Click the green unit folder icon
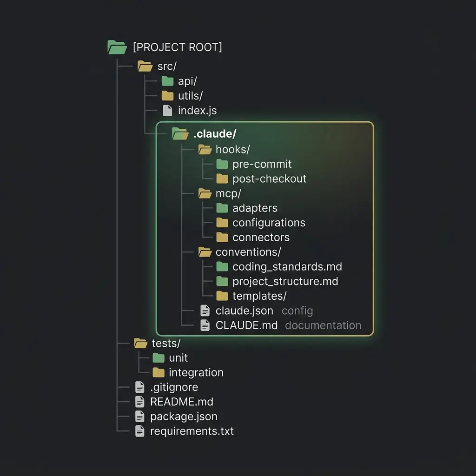Screen dimensions: 476x476 [x=159, y=358]
